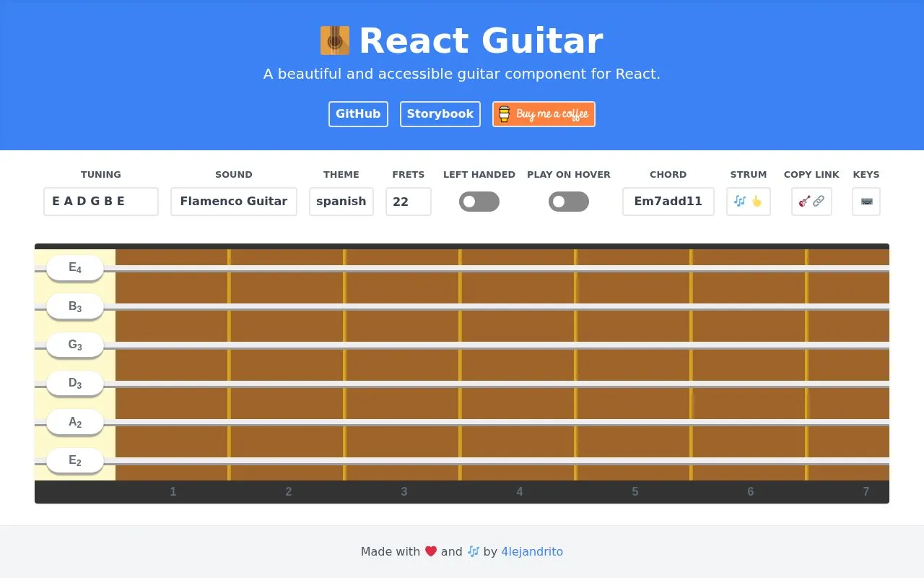
Task: Visit the 4lejandrito author link
Action: click(x=532, y=551)
